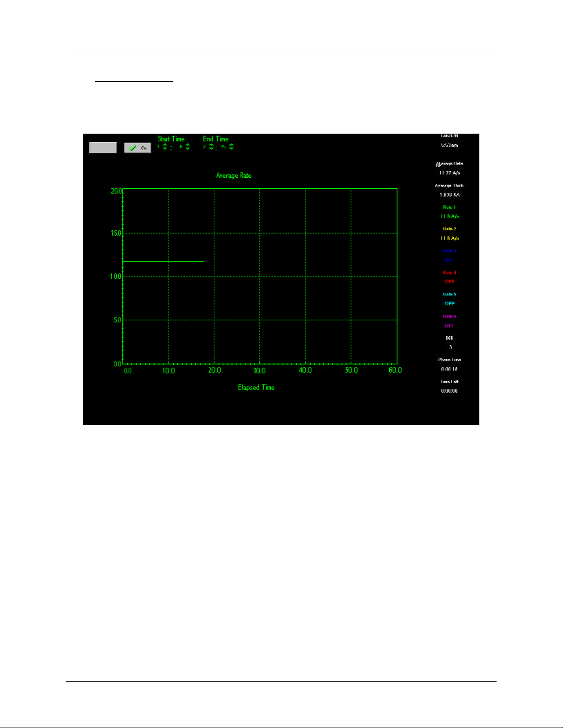The height and width of the screenshot is (728, 563).
Task: Click the End Time label
Action: click(216, 139)
